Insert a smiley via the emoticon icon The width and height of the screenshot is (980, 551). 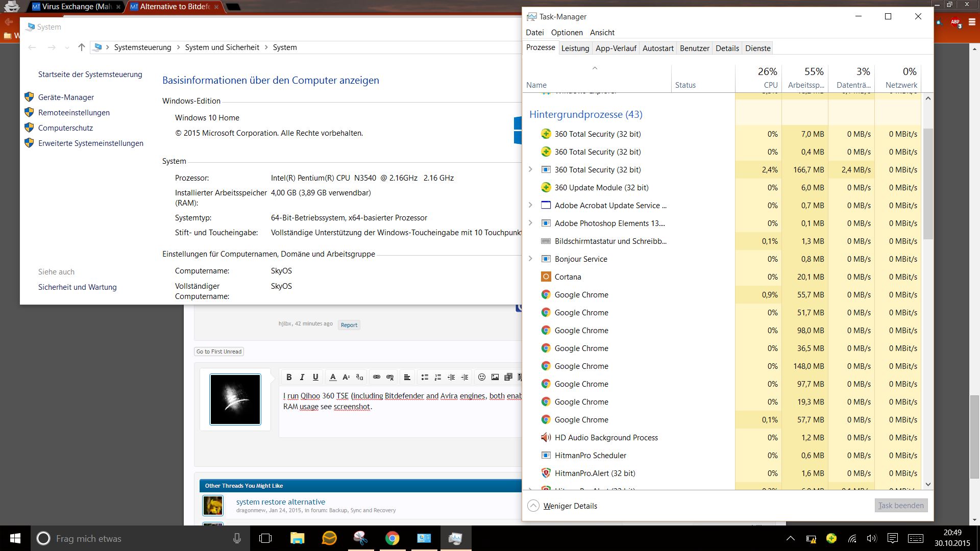(x=481, y=377)
